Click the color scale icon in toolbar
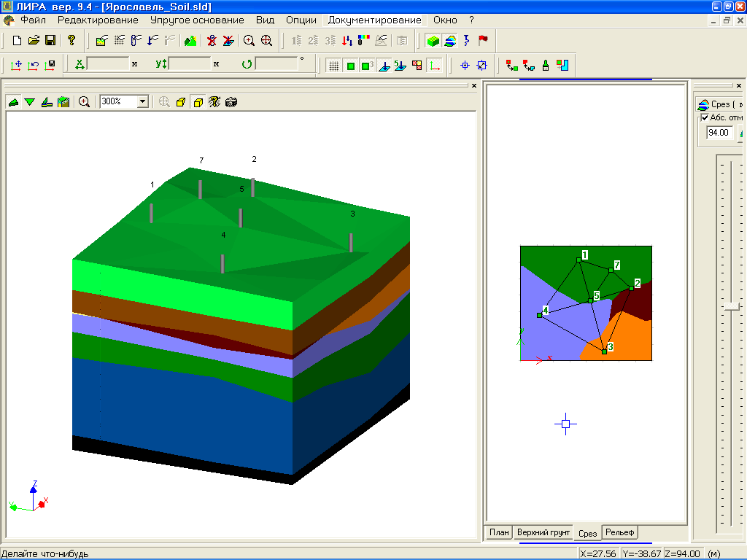The image size is (747, 560). [x=364, y=41]
